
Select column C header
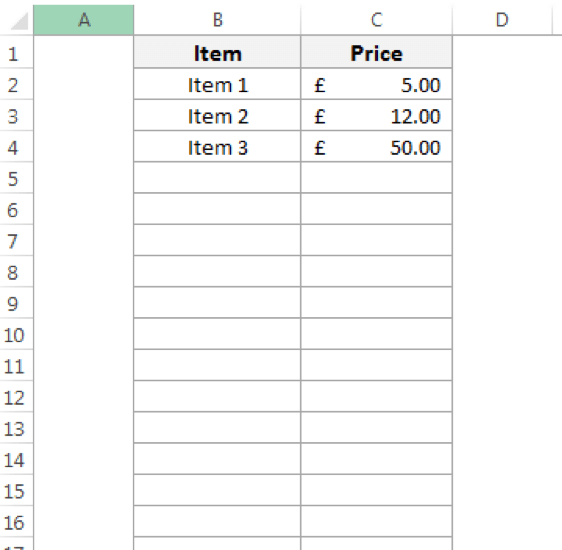click(376, 20)
